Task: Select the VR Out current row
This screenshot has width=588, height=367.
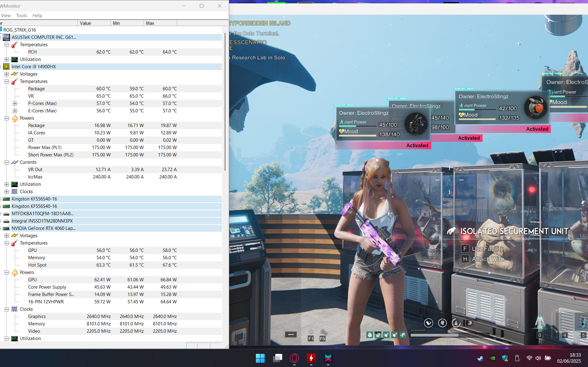Action: [111, 170]
